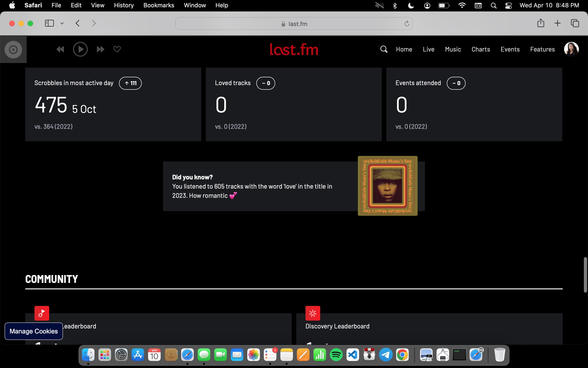
Task: Open the site search magnifier
Action: 384,49
